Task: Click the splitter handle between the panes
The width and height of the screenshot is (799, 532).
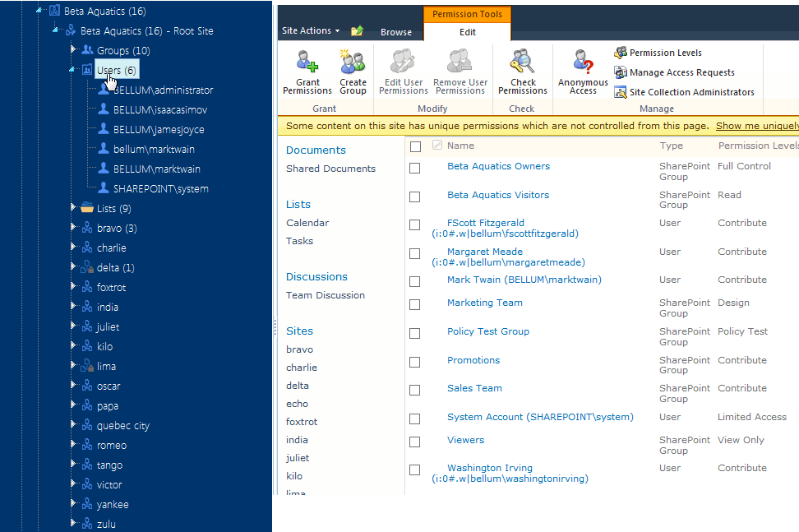Action: tap(275, 327)
